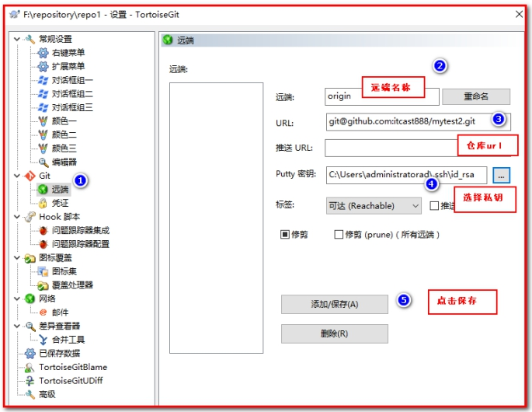Click inside the 远端 list box
Viewport: 532px width, 412px height.
tap(217, 218)
